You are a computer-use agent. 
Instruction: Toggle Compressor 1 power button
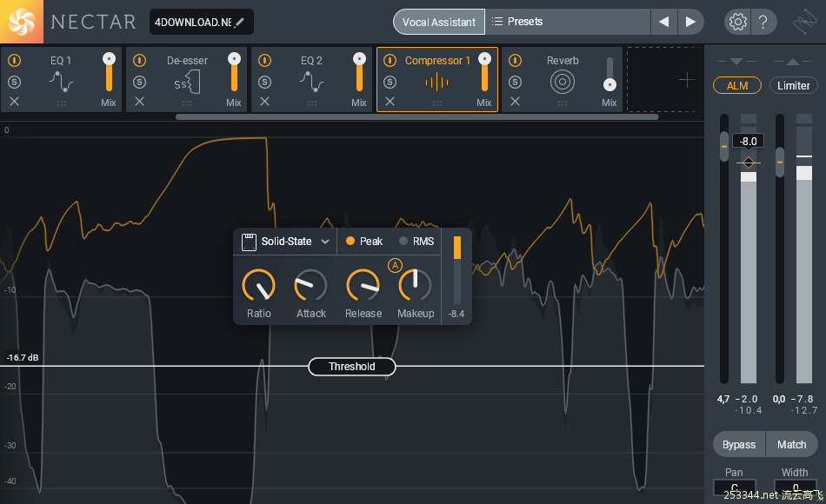click(x=390, y=61)
